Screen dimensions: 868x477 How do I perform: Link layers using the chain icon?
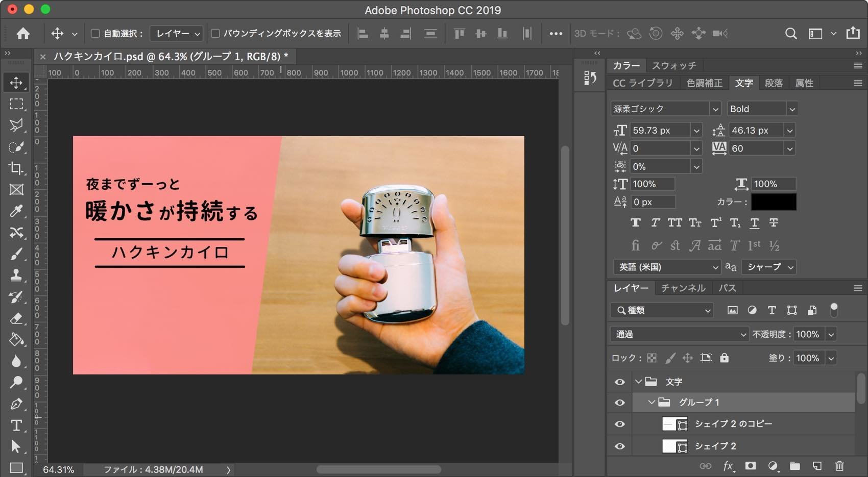pos(706,466)
